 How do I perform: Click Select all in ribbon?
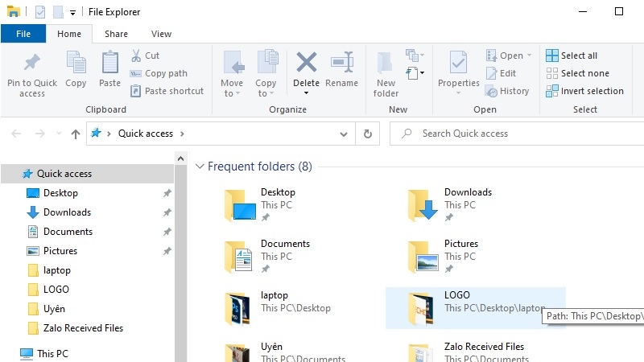click(x=572, y=56)
